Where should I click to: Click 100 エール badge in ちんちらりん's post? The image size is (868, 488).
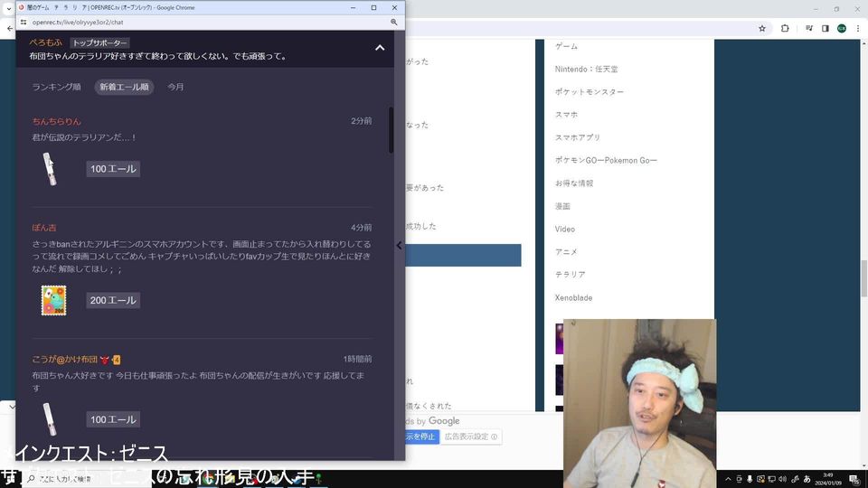pyautogui.click(x=113, y=169)
